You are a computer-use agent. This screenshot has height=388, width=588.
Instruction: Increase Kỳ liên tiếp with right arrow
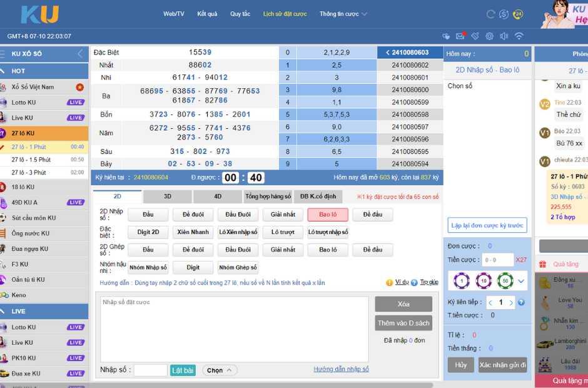click(511, 302)
